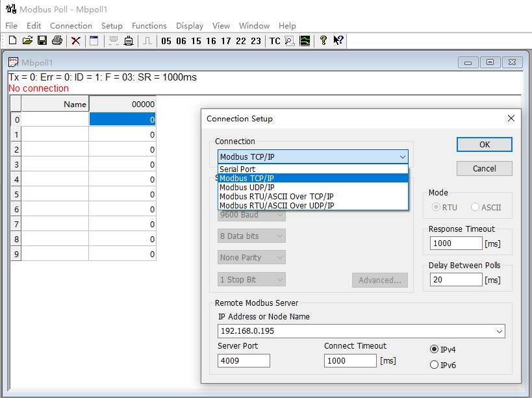Click the Response Timeout input field
This screenshot has width=532, height=398.
click(x=455, y=243)
